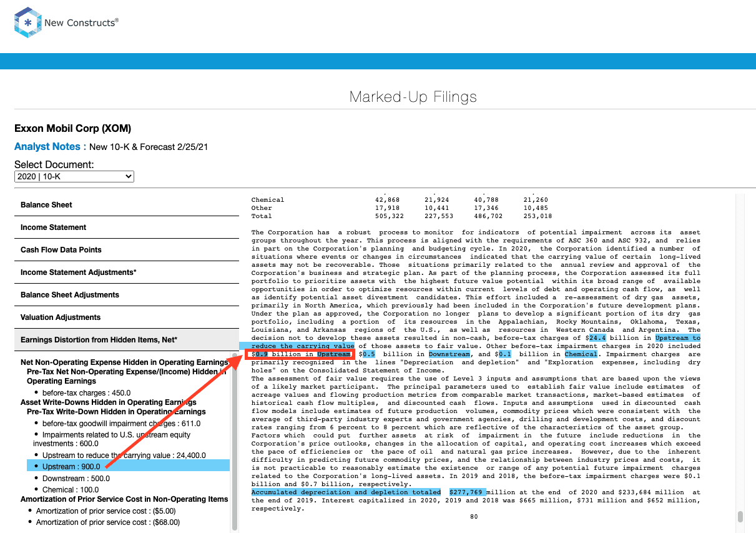Click highlighted 'Downstream' word in filing text
This screenshot has height=533, width=756.
point(449,354)
